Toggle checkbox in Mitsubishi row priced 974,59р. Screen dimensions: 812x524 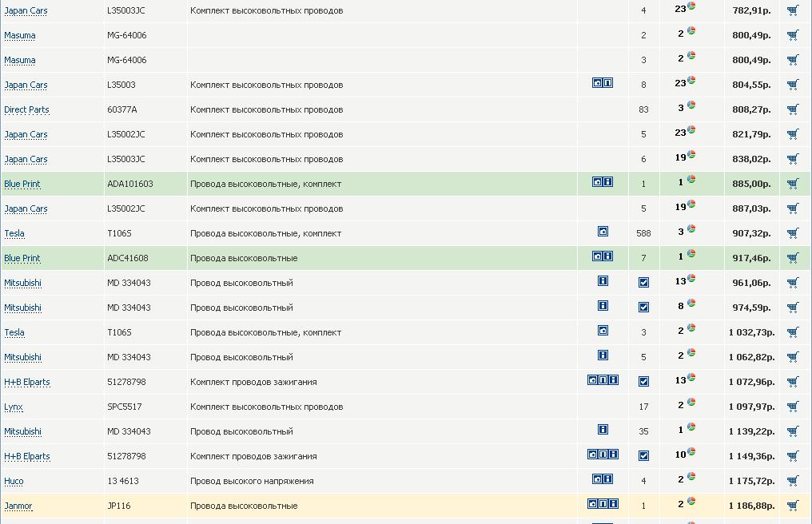coord(643,308)
